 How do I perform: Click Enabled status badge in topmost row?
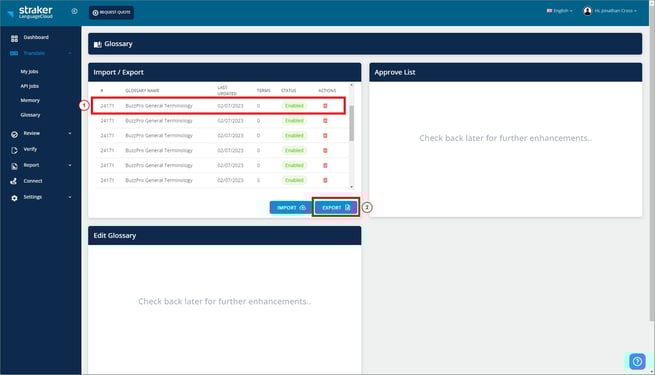[x=294, y=106]
